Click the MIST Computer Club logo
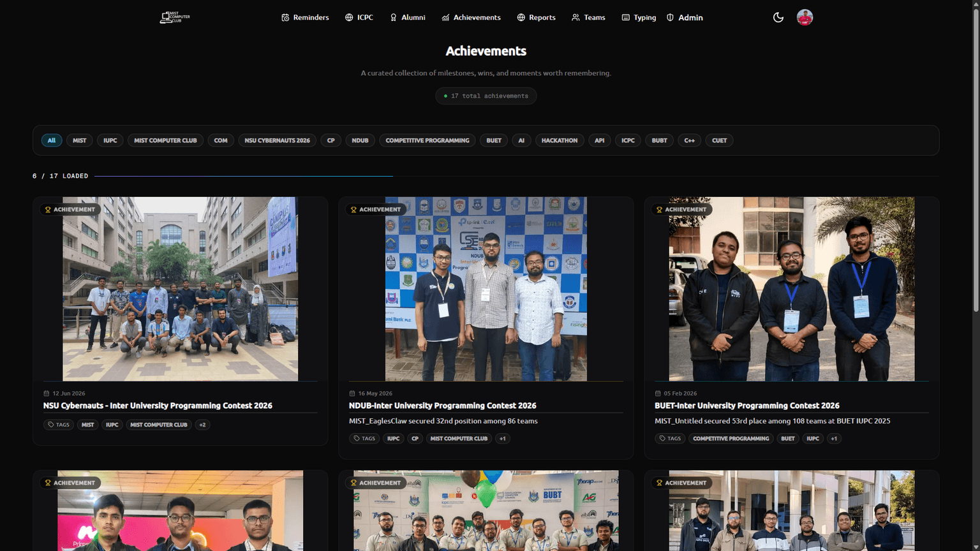The width and height of the screenshot is (980, 551). point(175,17)
